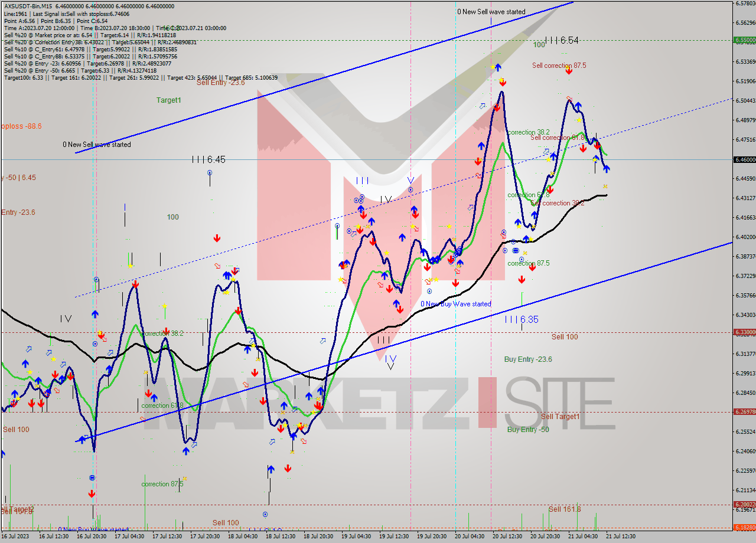Click the red 6.33000 price axis tag
This screenshot has width=756, height=543.
[744, 332]
